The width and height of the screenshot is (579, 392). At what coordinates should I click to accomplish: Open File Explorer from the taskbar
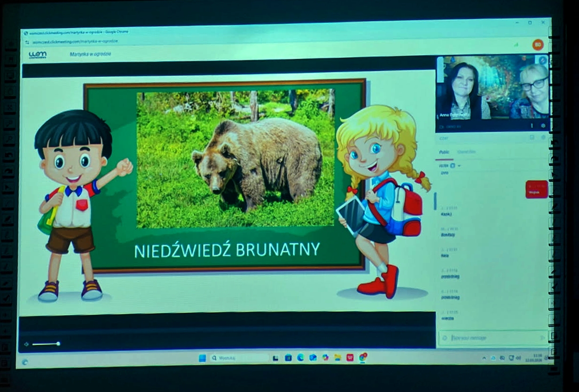pos(337,358)
